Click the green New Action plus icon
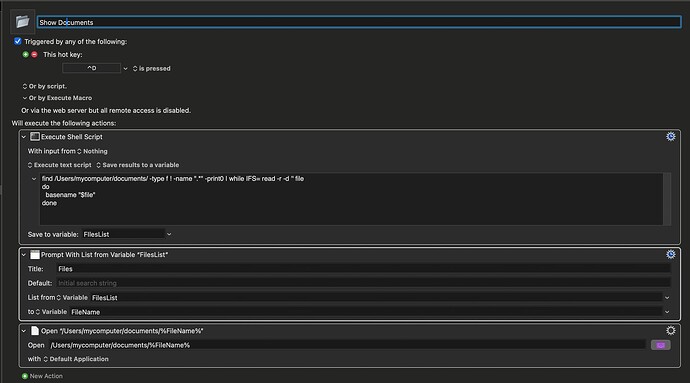Image resolution: width=690 pixels, height=383 pixels. 25,376
